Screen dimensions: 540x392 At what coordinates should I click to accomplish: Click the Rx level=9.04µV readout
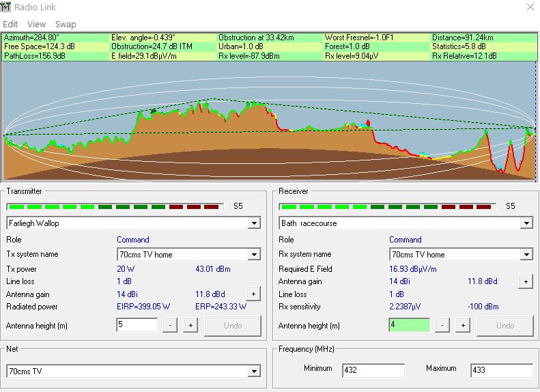click(x=352, y=56)
